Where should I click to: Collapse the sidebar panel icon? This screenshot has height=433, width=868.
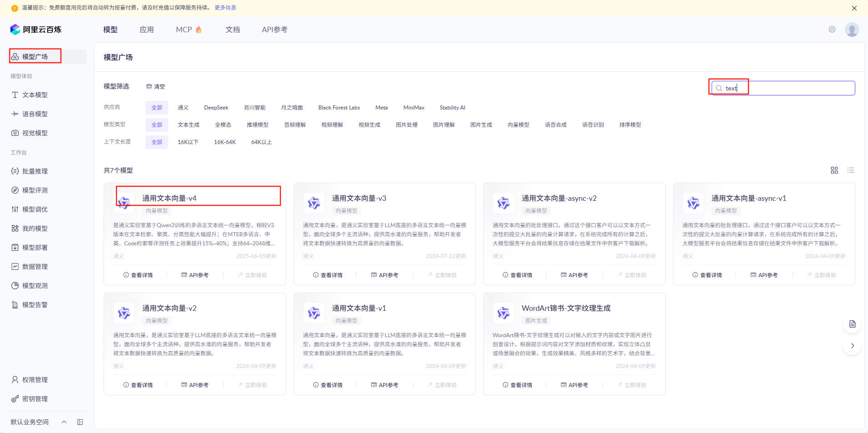pyautogui.click(x=80, y=422)
